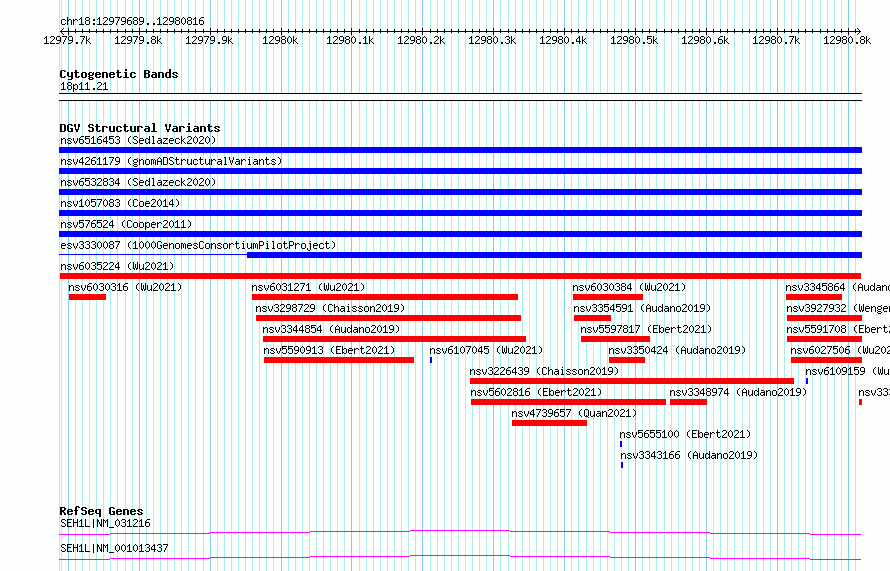Image resolution: width=890 pixels, height=571 pixels.
Task: Select the 18p11.21 band label
Action: (x=84, y=86)
